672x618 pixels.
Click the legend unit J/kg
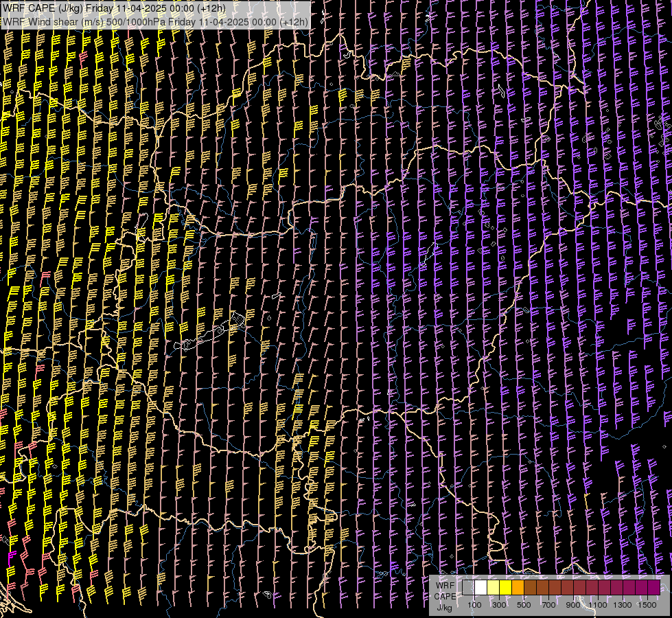pyautogui.click(x=444, y=608)
